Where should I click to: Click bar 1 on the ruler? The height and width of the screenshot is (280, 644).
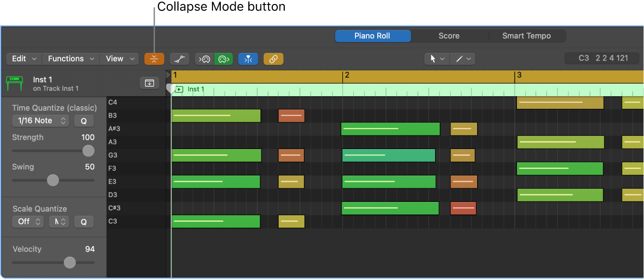(175, 75)
